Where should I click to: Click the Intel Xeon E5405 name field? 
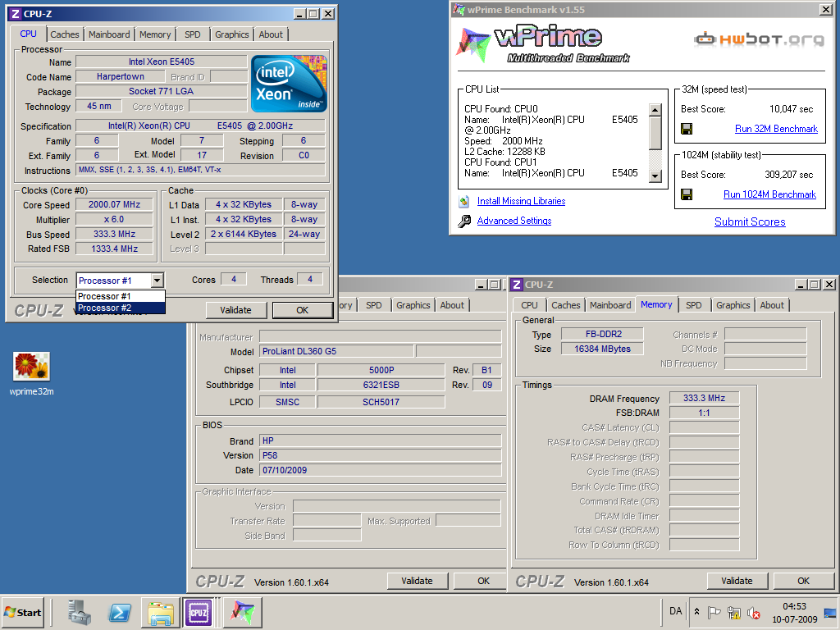[x=162, y=62]
